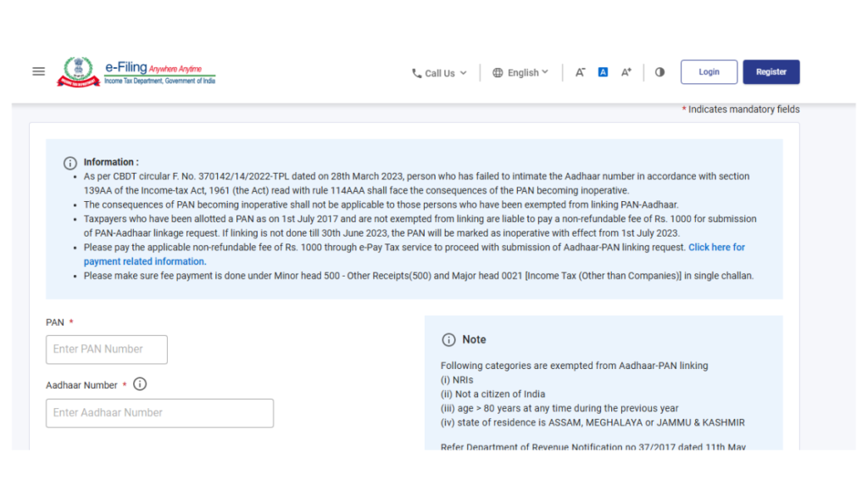The width and height of the screenshot is (868, 492).
Task: Click inside the Enter Aadhaar Number field
Action: 159,413
